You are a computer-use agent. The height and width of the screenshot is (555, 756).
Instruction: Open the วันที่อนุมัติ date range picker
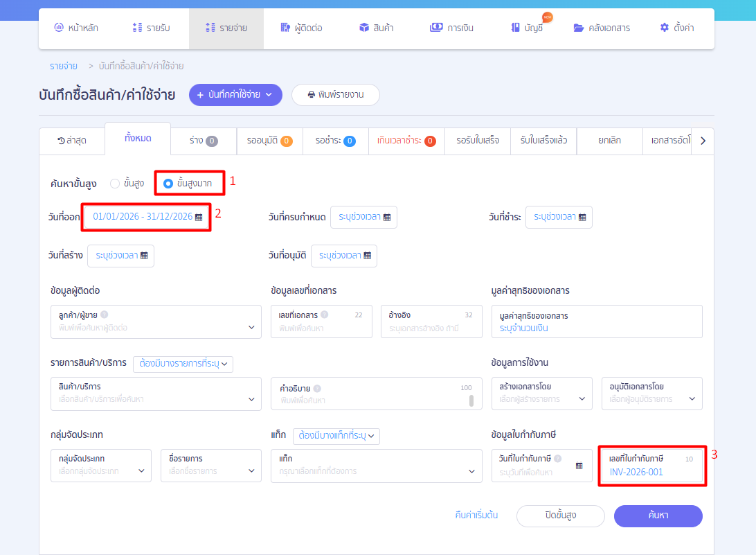pyautogui.click(x=344, y=256)
